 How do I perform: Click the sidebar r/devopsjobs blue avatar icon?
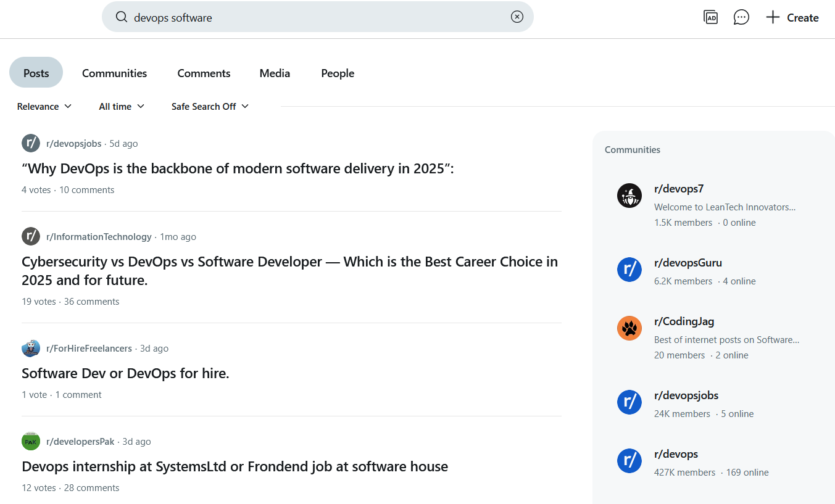(629, 402)
